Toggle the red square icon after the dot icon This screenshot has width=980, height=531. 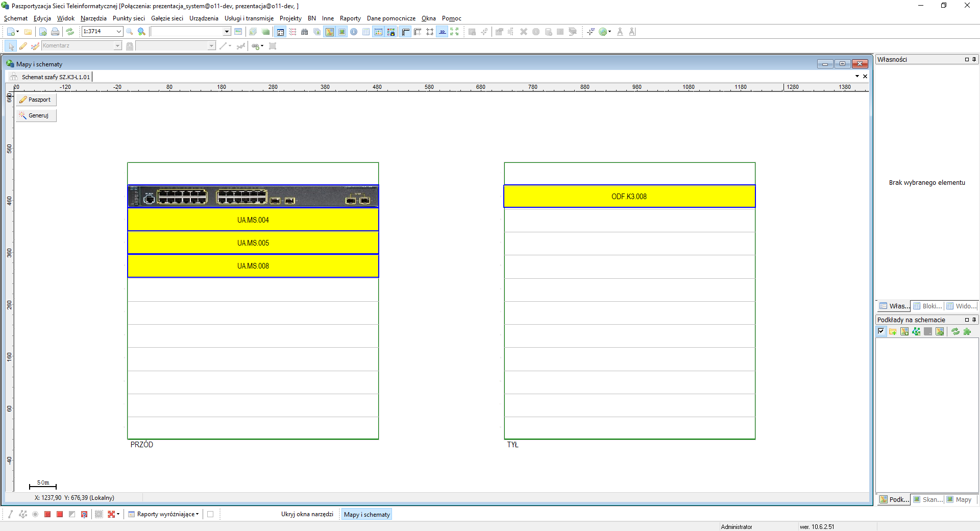click(47, 514)
